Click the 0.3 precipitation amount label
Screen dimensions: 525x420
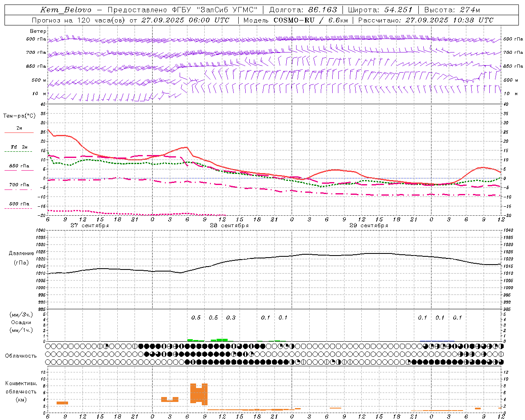(231, 317)
